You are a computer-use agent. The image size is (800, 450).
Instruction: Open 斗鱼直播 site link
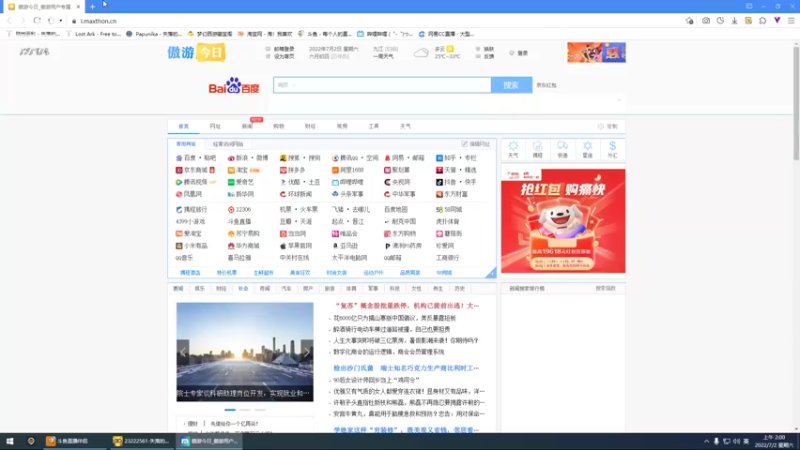(239, 221)
